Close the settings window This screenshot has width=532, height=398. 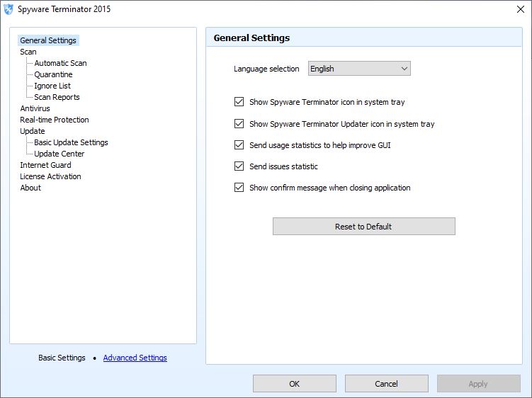tap(521, 9)
